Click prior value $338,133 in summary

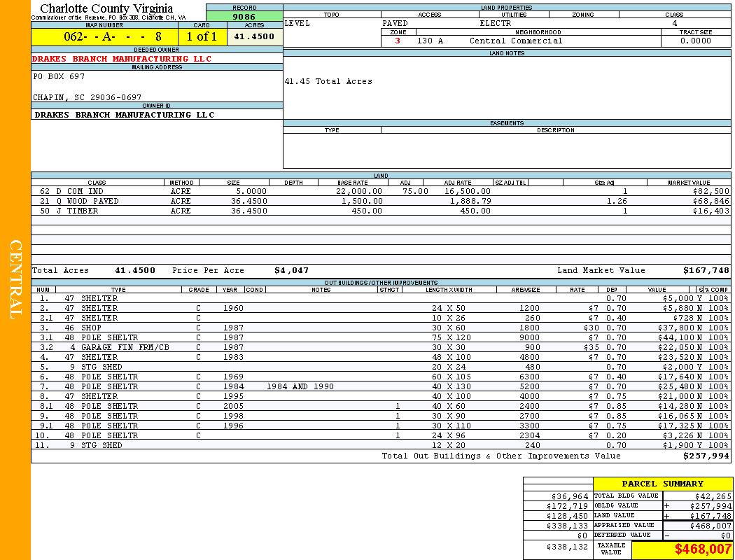point(567,526)
